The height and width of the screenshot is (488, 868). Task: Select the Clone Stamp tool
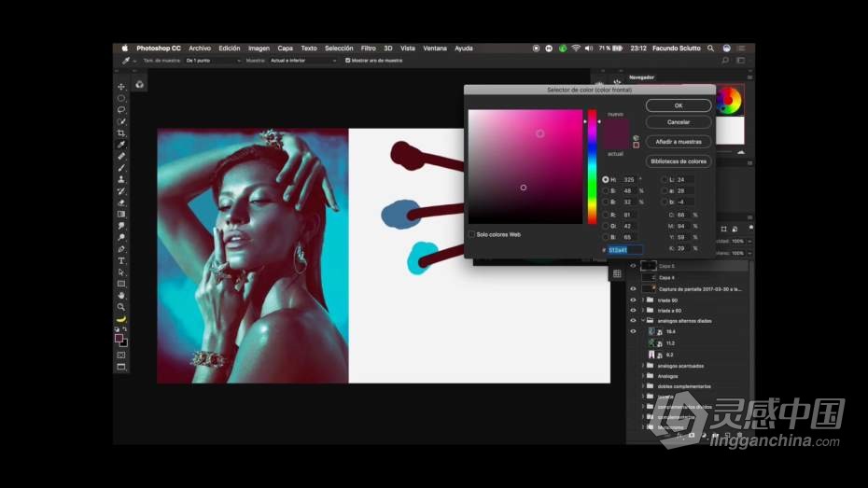click(121, 180)
